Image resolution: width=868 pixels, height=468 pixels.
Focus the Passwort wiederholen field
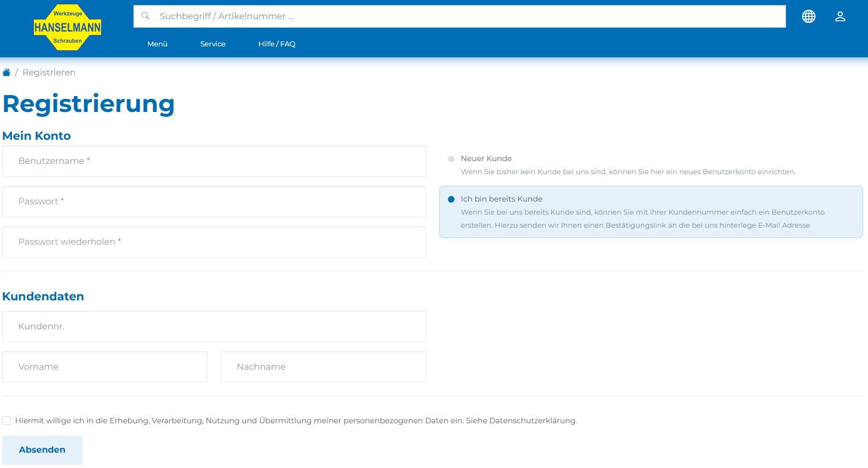214,242
